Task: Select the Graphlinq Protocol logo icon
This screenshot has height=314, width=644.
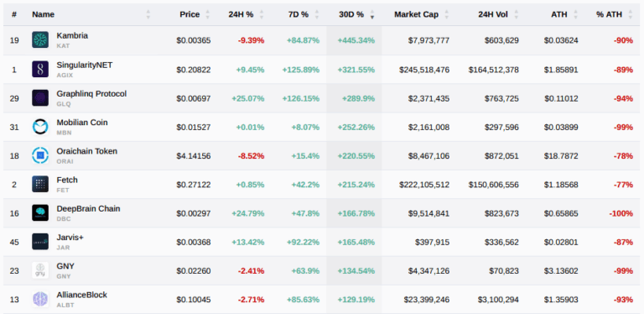Action: pyautogui.click(x=40, y=98)
